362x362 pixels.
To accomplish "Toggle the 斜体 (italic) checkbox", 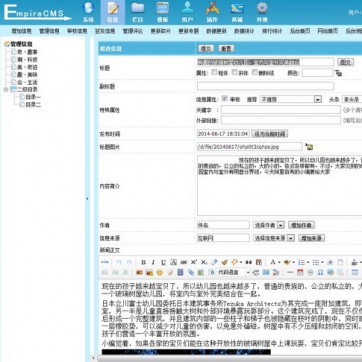I will pyautogui.click(x=235, y=72).
